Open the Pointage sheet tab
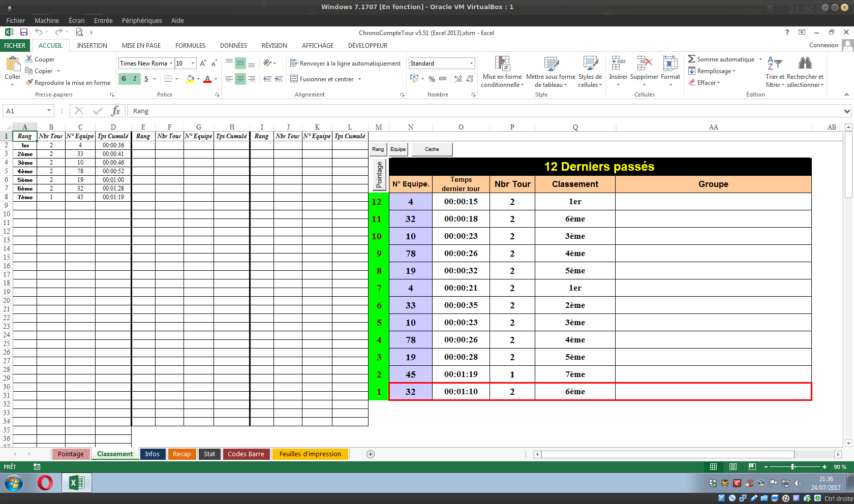Screen dimensions: 854x504 pyautogui.click(x=71, y=454)
